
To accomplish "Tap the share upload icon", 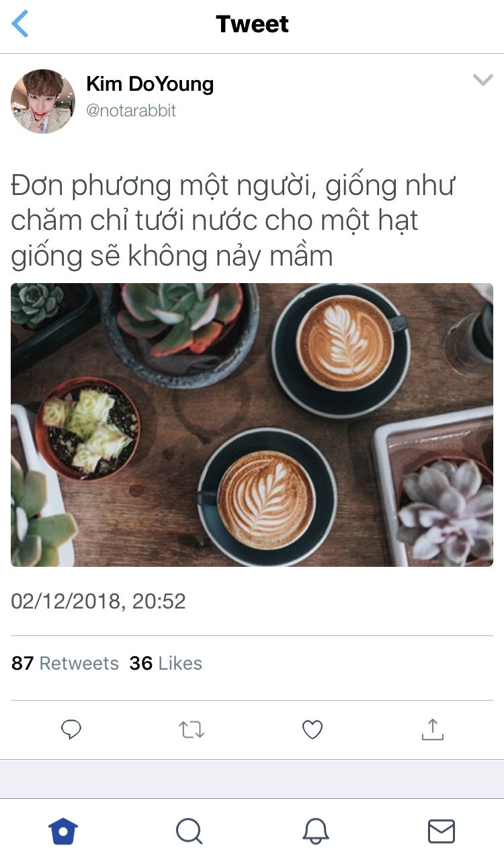I will 433,729.
